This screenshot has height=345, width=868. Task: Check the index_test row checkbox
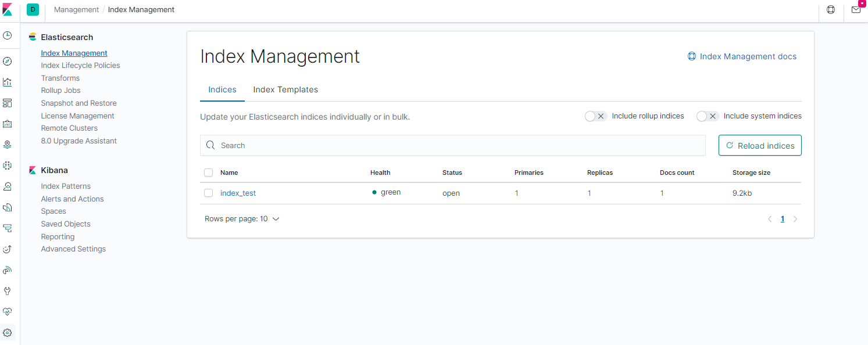[x=208, y=193]
